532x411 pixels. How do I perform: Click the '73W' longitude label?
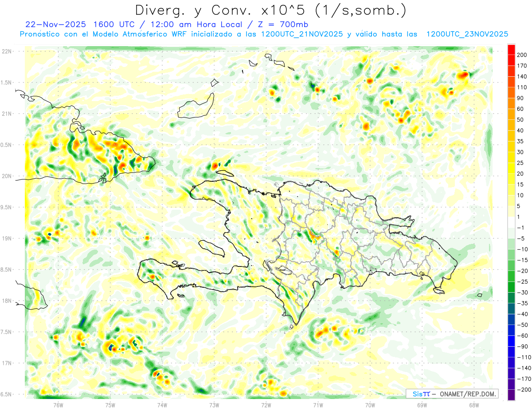tap(214, 405)
